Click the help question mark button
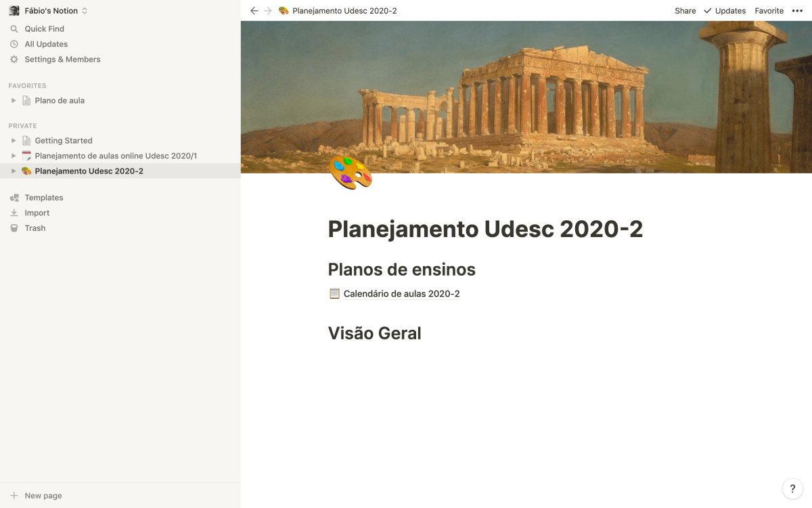The image size is (812, 508). (792, 489)
